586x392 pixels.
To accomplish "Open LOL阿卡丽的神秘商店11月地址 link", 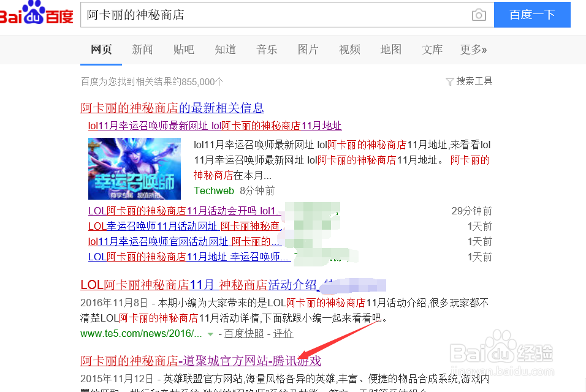I will tap(189, 257).
